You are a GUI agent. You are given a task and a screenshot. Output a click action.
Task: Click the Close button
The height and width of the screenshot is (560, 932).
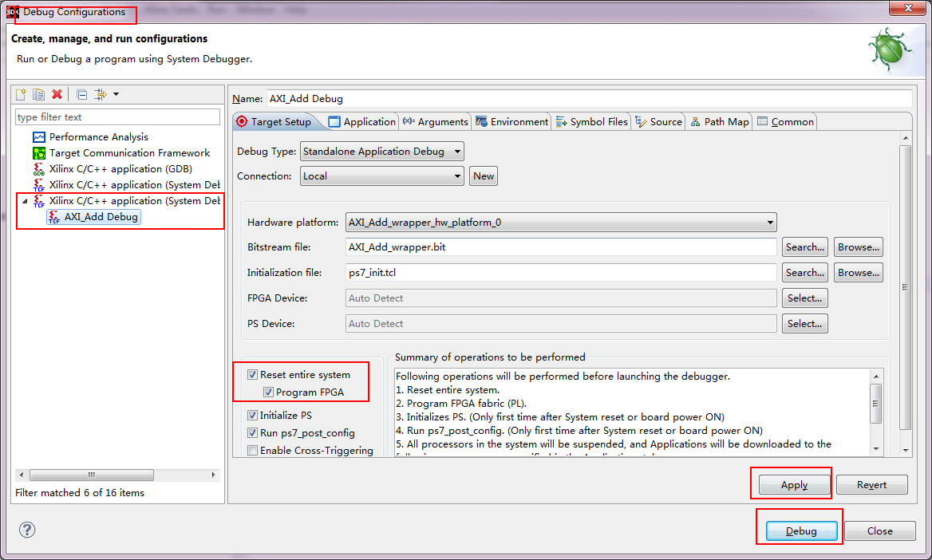(879, 530)
